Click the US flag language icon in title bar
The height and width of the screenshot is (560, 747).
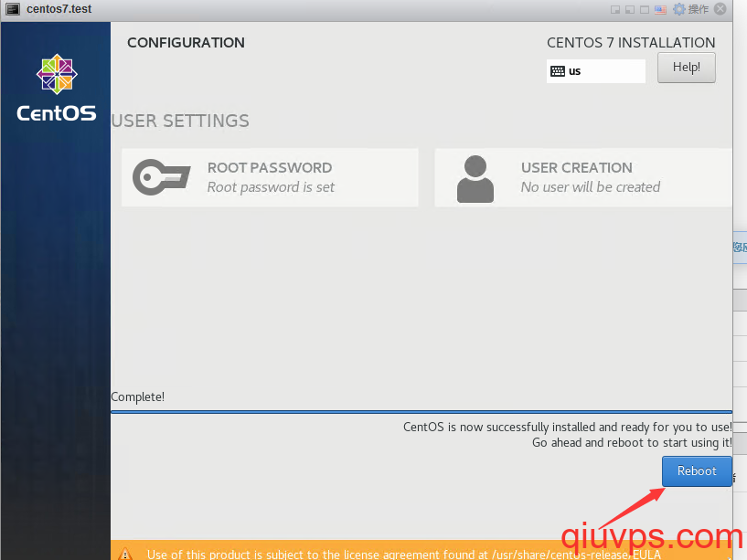pos(660,9)
